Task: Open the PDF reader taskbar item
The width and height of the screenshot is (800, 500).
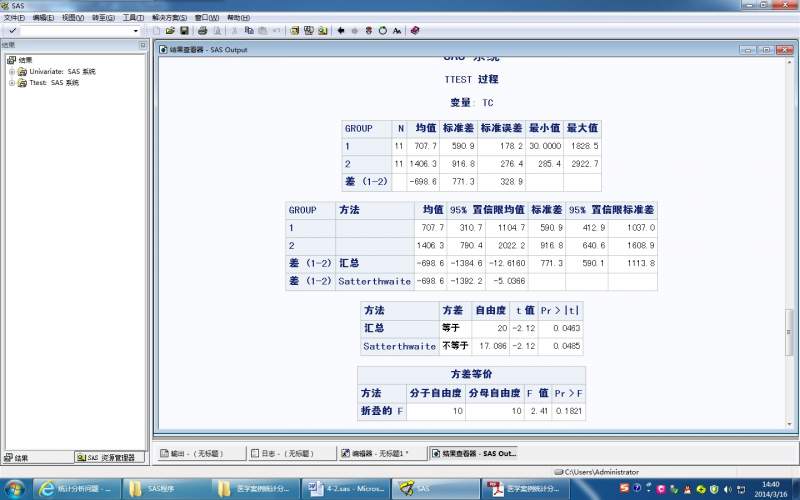Action: point(524,489)
